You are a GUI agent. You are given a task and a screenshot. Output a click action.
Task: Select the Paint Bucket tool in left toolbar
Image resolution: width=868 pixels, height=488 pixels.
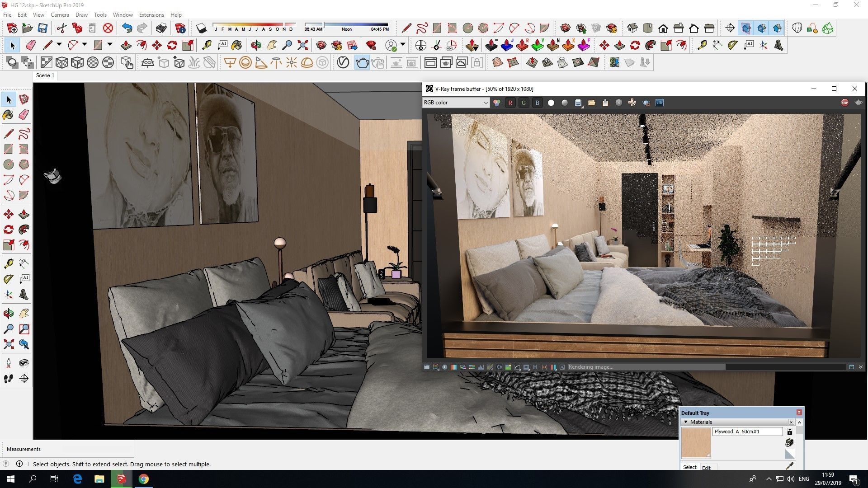click(x=8, y=115)
